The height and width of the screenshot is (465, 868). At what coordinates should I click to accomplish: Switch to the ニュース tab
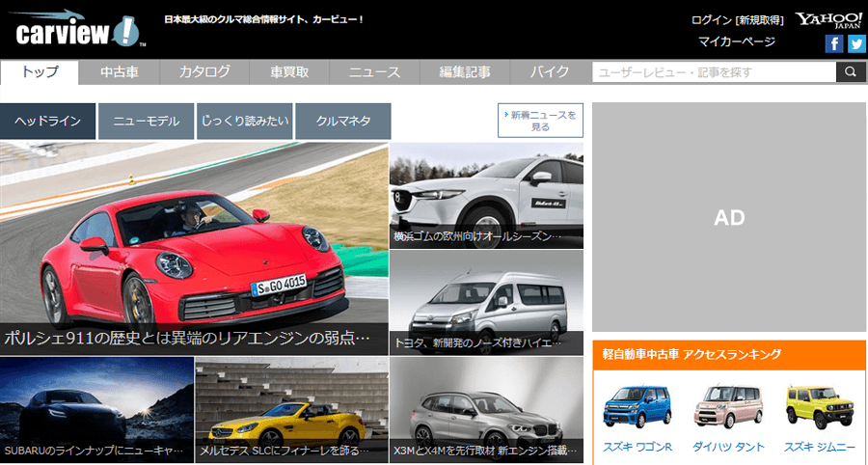[375, 72]
